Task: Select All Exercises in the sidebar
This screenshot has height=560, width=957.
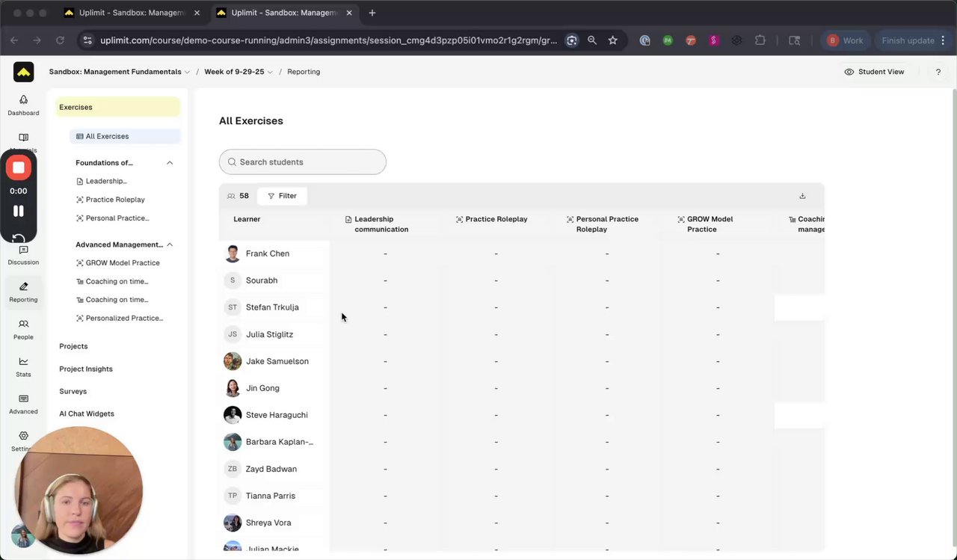Action: [107, 136]
